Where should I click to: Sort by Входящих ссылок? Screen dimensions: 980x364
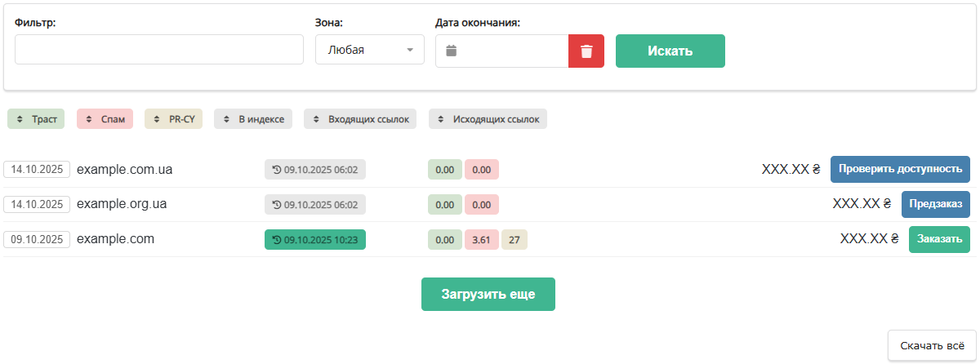[360, 119]
